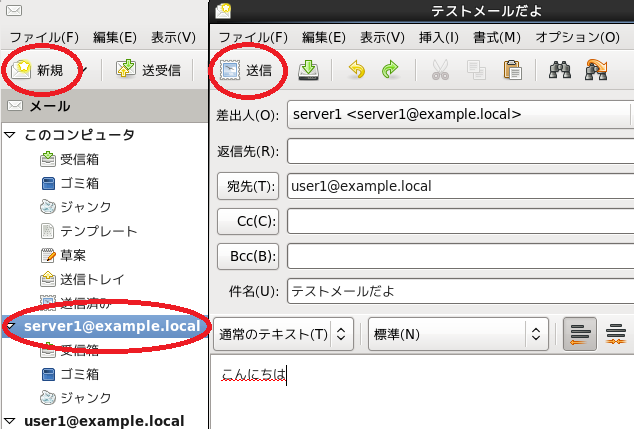
Task: Redo with the green curved arrow
Action: pos(390,70)
